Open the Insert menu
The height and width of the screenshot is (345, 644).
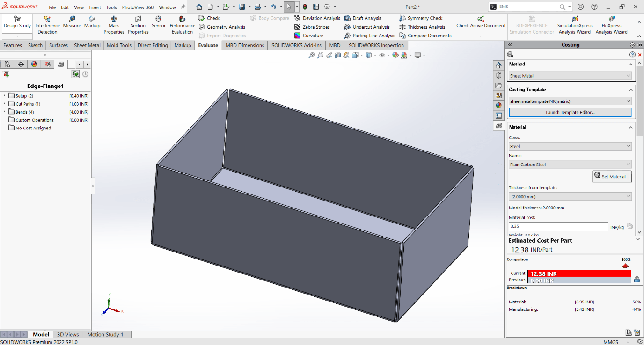(x=95, y=7)
